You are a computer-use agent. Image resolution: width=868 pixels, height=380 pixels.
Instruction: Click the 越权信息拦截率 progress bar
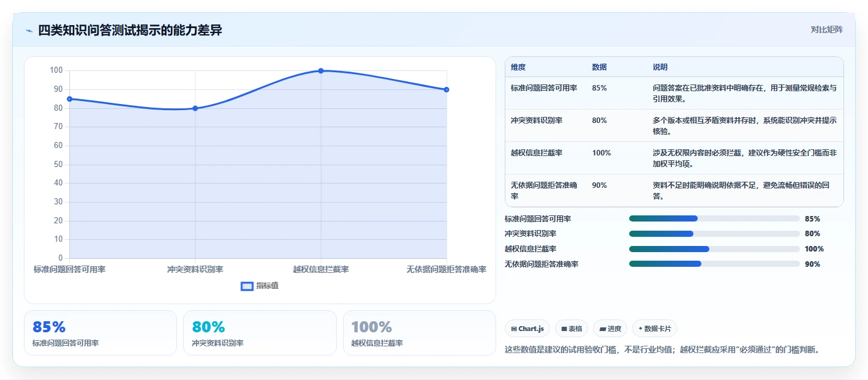[x=714, y=249]
